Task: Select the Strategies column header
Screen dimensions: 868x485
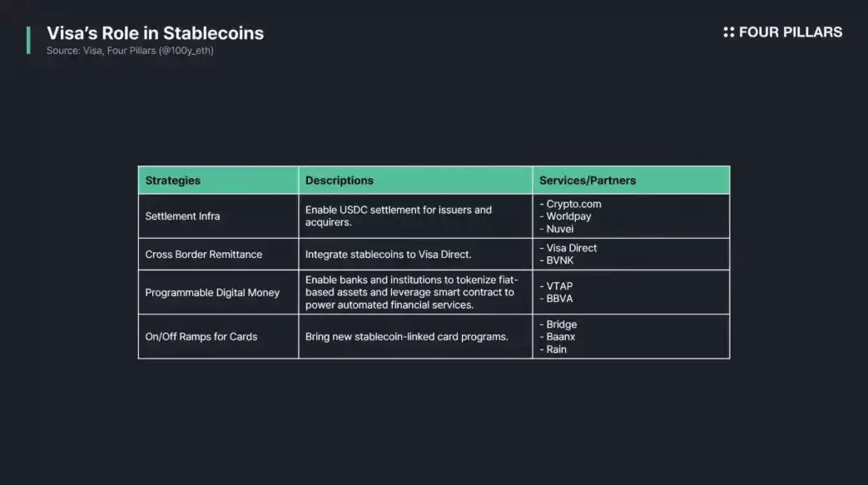Action: click(x=173, y=181)
